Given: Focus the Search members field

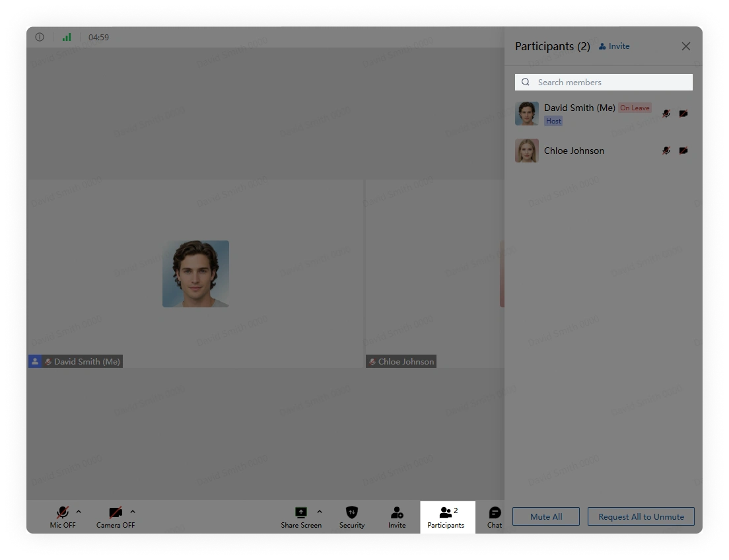Looking at the screenshot, I should (604, 83).
